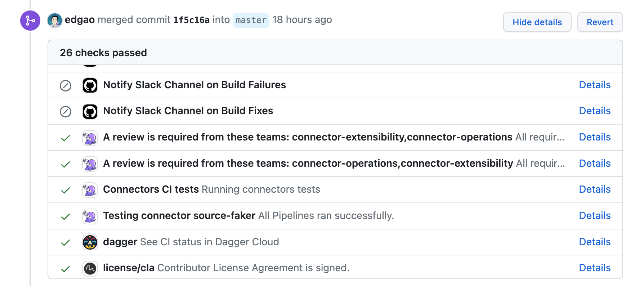Open the master branch page
The image size is (644, 286).
251,20
